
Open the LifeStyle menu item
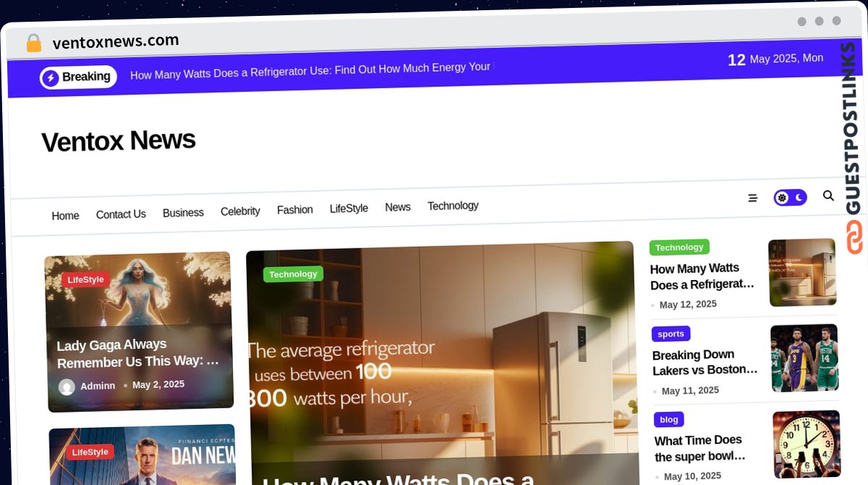tap(349, 208)
